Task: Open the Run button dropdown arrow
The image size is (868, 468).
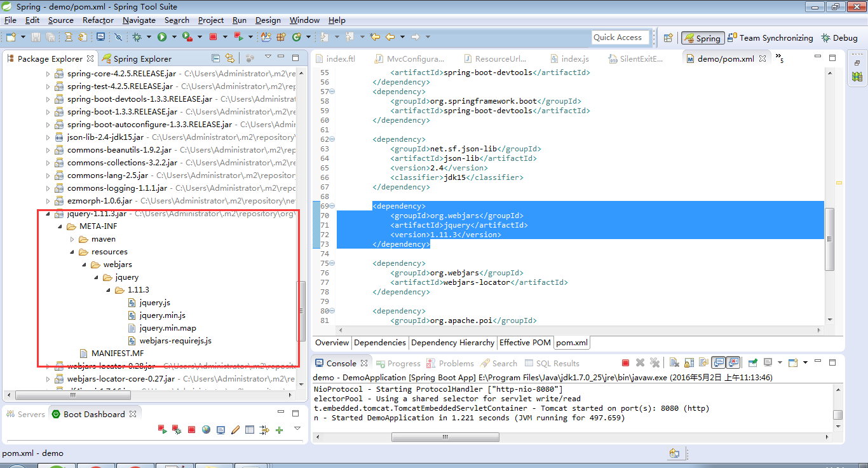Action: pos(173,38)
